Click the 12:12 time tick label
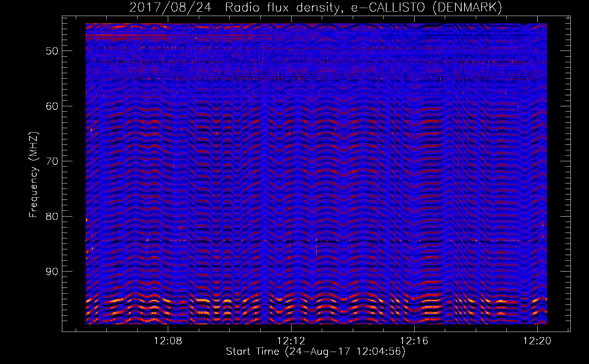Image resolution: width=589 pixels, height=364 pixels. [291, 341]
